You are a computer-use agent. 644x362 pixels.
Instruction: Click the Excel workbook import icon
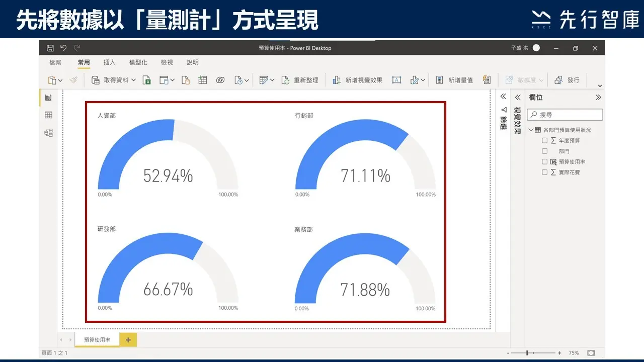coord(147,80)
